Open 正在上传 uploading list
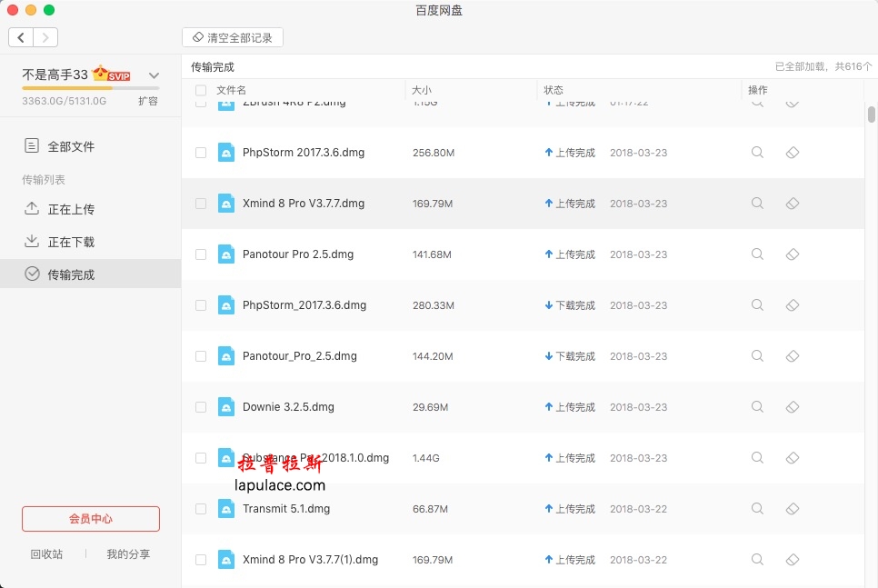 point(71,209)
